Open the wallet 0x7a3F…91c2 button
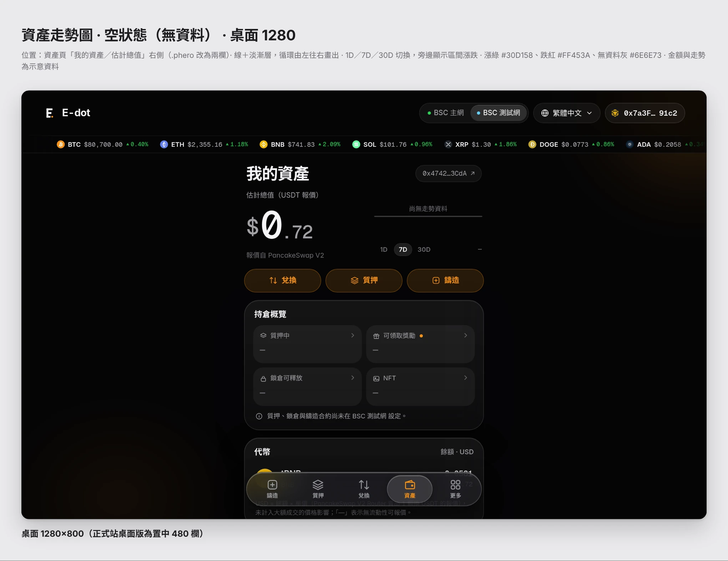Screen dimensions: 728x561 click(645, 113)
